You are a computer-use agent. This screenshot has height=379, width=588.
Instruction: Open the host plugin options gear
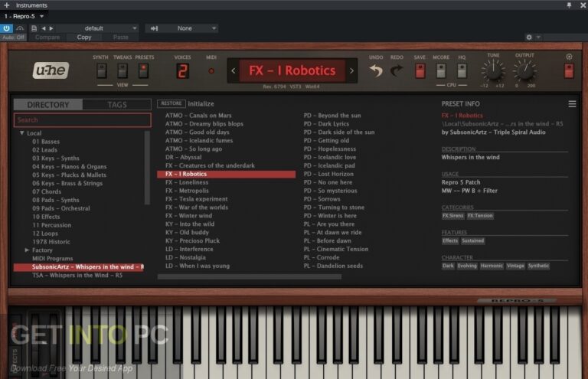coord(529,37)
